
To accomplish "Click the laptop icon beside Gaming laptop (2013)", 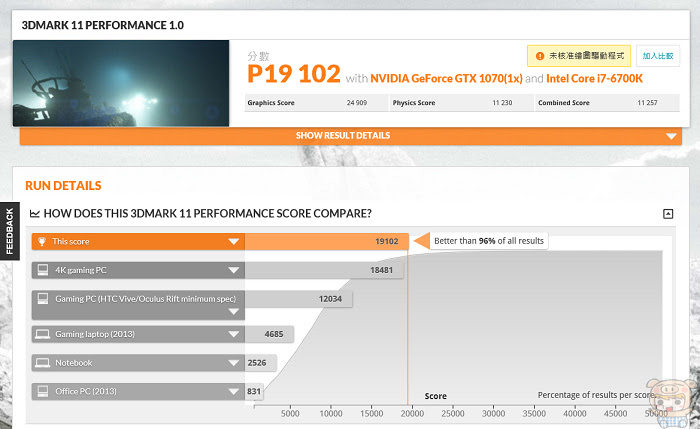I will pos(42,334).
